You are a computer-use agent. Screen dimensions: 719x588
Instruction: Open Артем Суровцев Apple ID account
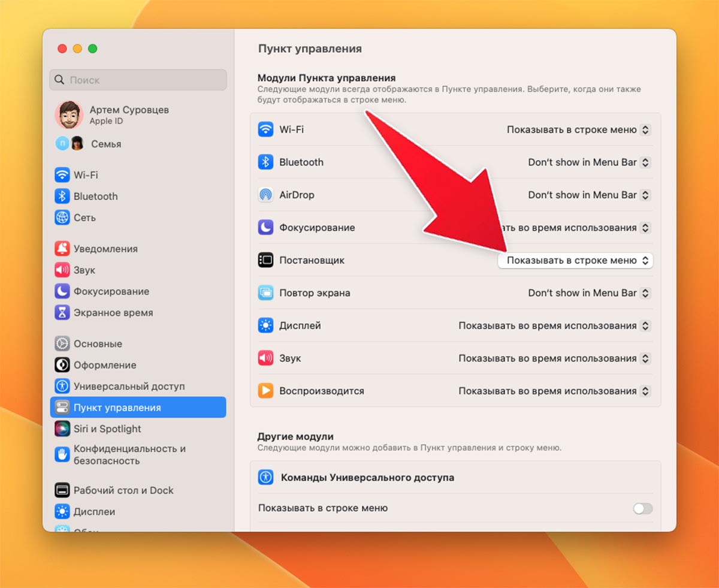coord(138,114)
